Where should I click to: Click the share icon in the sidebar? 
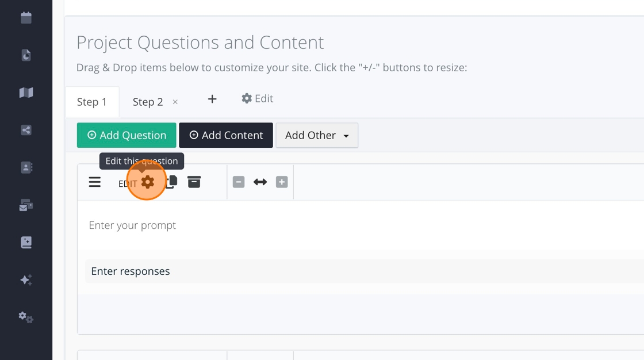pyautogui.click(x=26, y=130)
